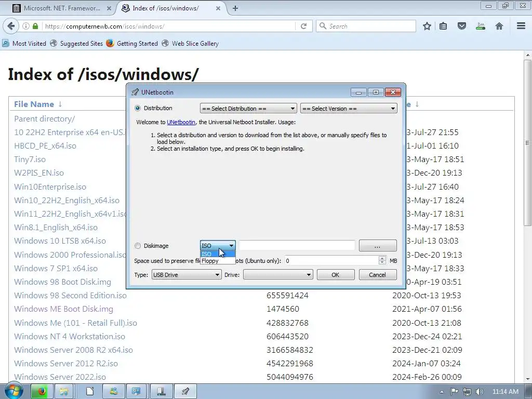
Task: Open Suggested Sites bookmark
Action: [76, 44]
